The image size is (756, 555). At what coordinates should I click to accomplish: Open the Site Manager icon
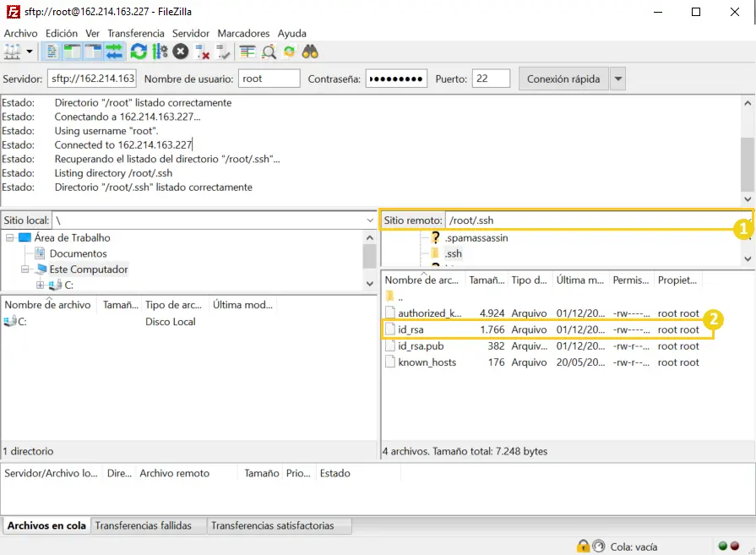click(x=12, y=52)
